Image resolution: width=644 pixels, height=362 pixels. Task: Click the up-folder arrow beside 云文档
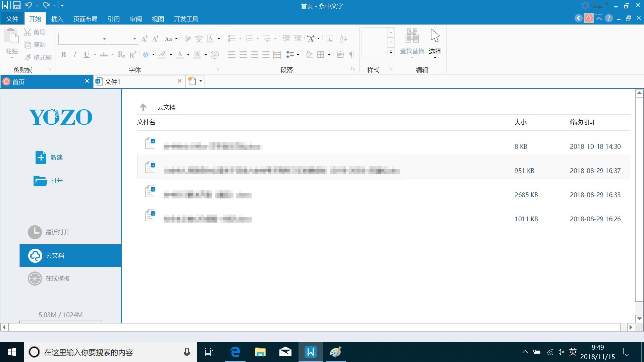point(143,107)
